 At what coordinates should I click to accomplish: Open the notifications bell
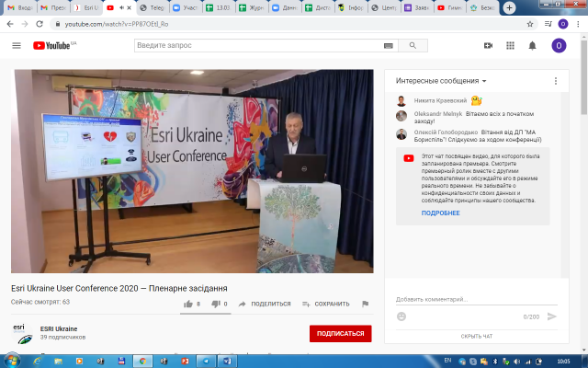tap(532, 45)
